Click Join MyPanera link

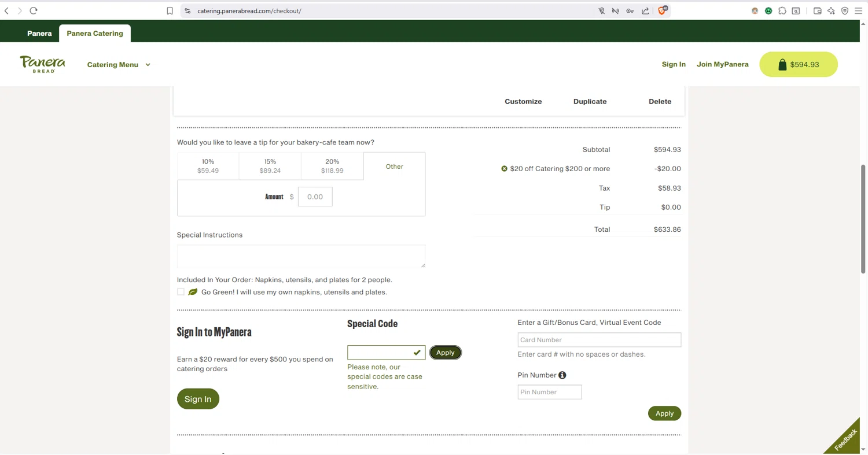pos(723,64)
